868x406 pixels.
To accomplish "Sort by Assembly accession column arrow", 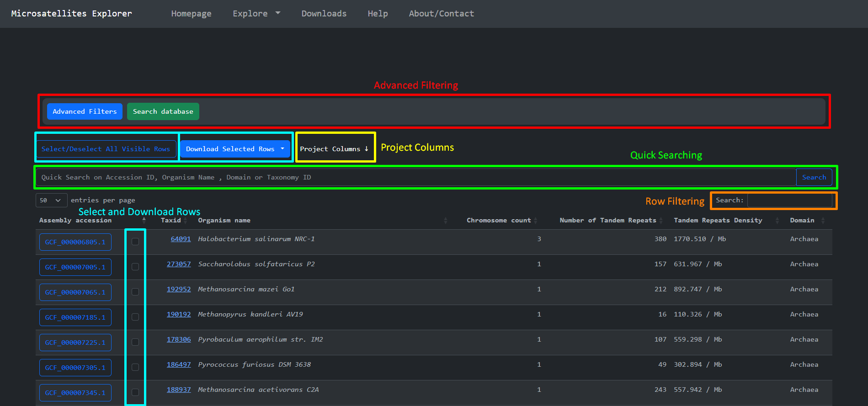I will click(144, 220).
